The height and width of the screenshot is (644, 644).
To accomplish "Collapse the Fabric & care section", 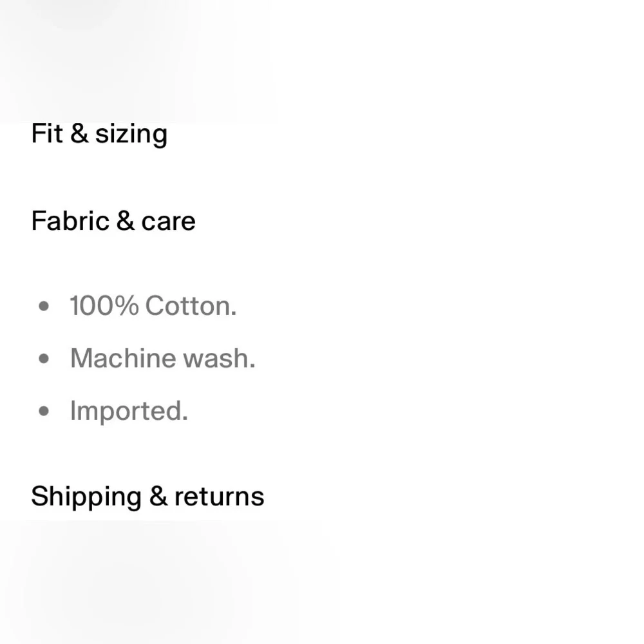I will pos(113,221).
